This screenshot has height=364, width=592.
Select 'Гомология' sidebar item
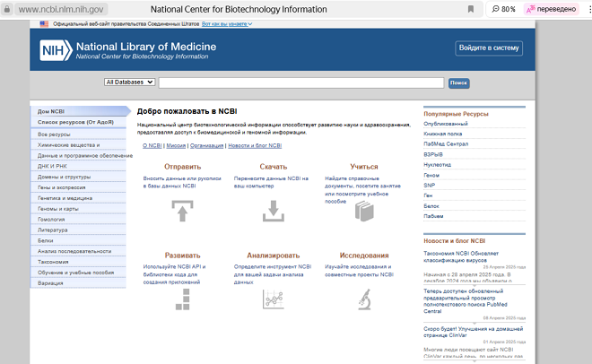pyautogui.click(x=78, y=219)
